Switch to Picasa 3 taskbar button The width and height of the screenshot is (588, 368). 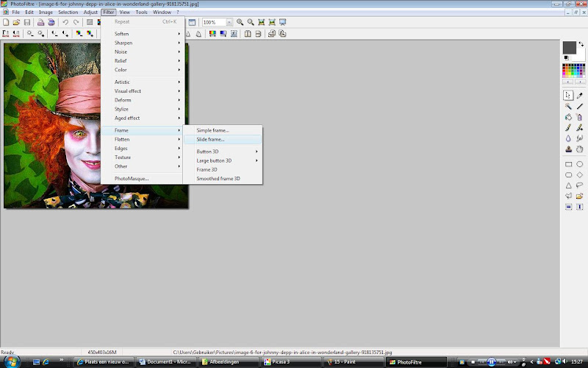[x=290, y=362]
